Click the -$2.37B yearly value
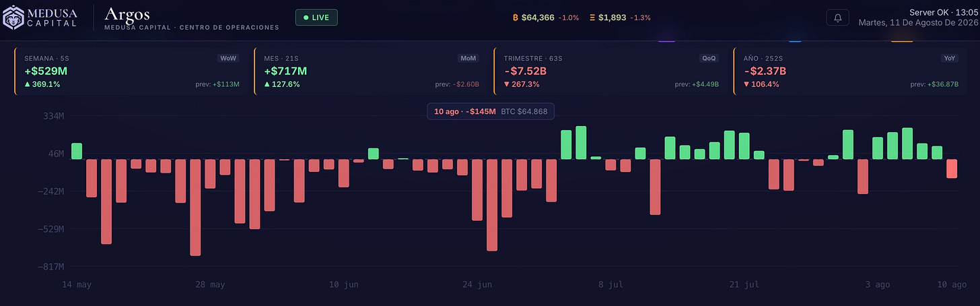The image size is (980, 306). pyautogui.click(x=765, y=71)
